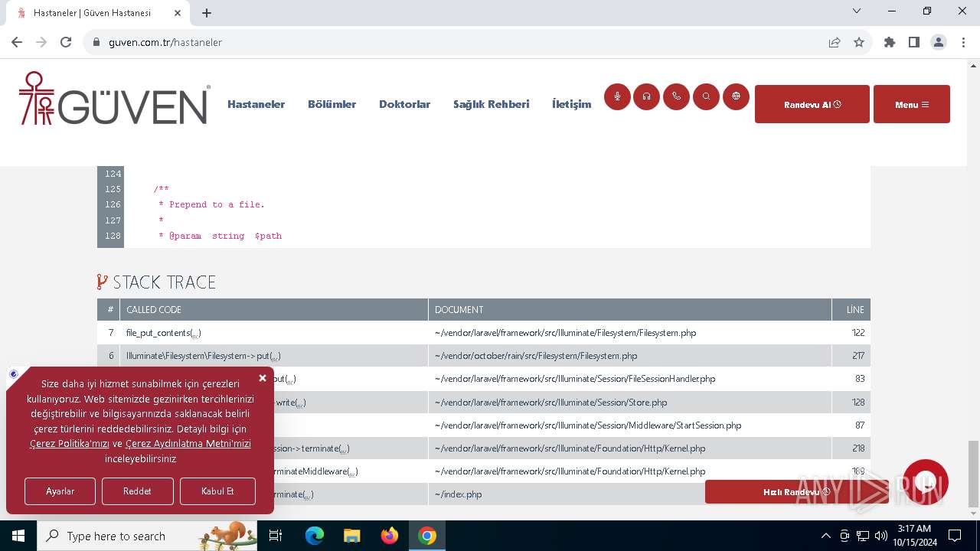980x551 pixels.
Task: Click the microphone icon in header
Action: 617,96
